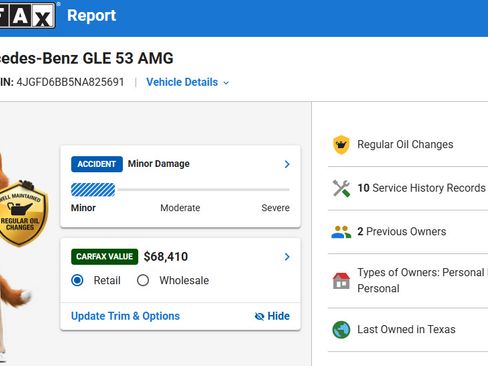Open the Update Trim & Options link
Image resolution: width=488 pixels, height=366 pixels.
point(125,316)
